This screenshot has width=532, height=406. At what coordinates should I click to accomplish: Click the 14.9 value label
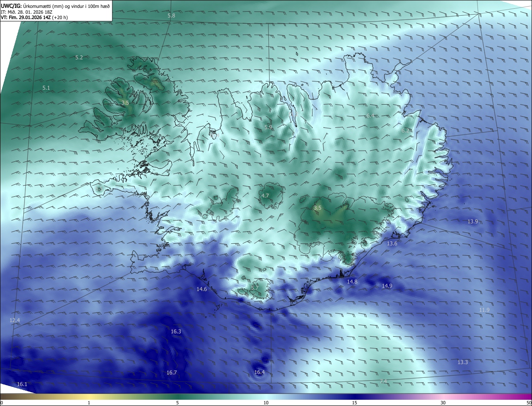pyautogui.click(x=387, y=286)
